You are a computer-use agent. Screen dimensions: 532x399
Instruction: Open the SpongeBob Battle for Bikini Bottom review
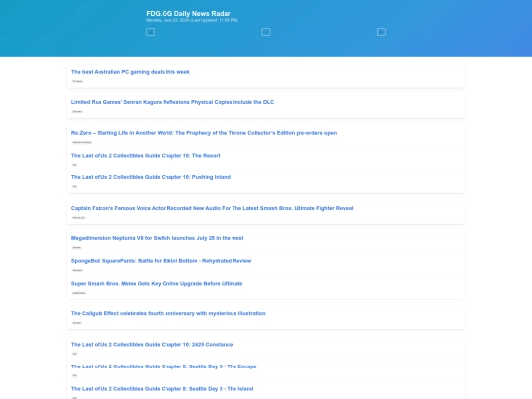[x=161, y=261]
